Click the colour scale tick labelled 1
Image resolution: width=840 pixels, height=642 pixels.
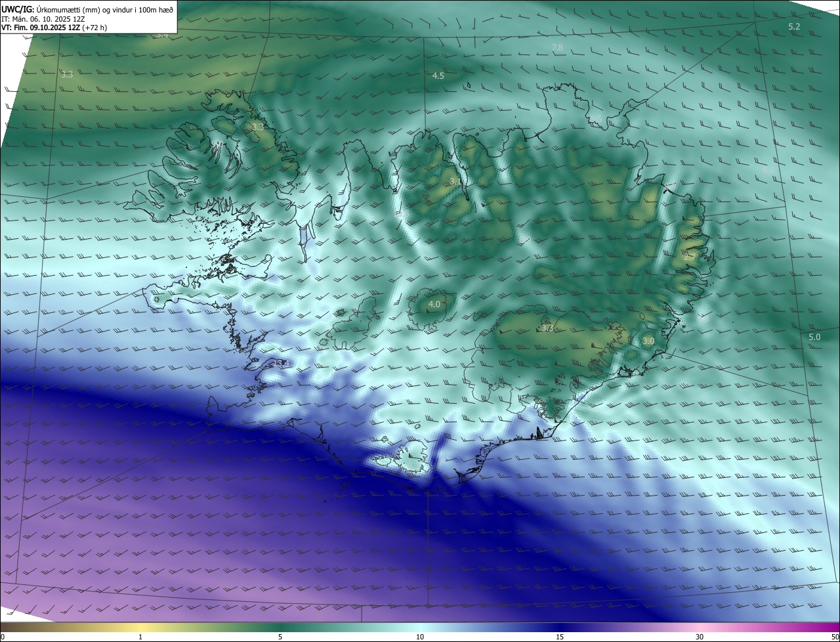coord(140,637)
